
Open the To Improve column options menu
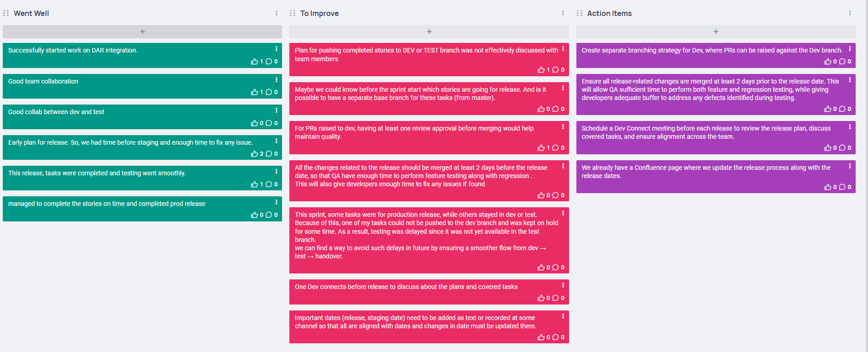pos(563,13)
